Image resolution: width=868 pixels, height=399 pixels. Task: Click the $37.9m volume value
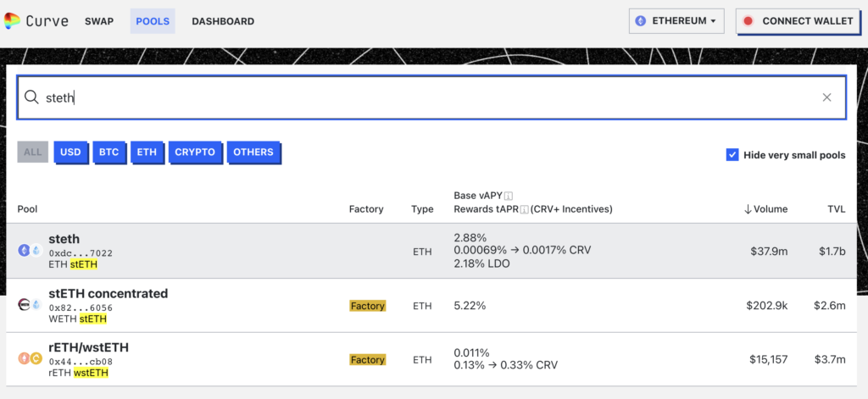click(769, 251)
